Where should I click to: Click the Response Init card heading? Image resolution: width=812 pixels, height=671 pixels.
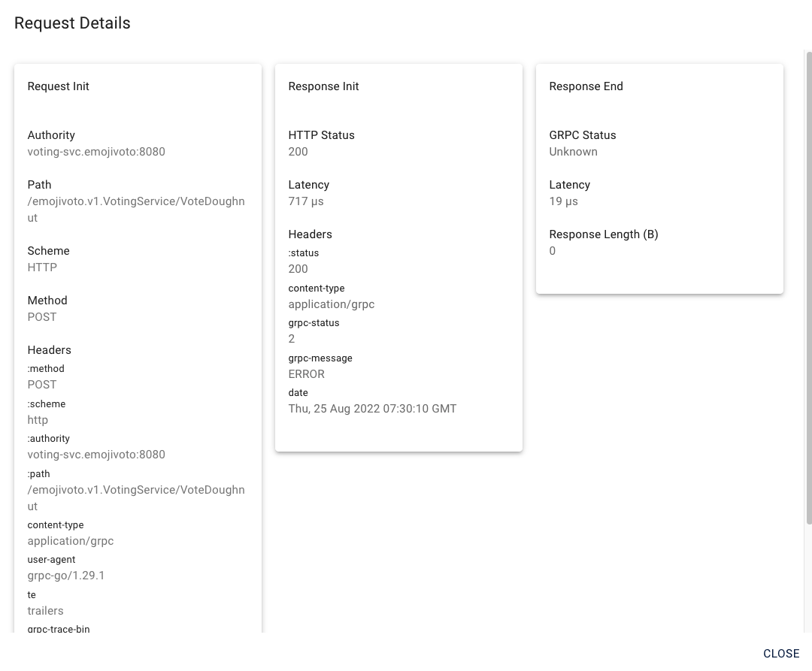coord(323,86)
